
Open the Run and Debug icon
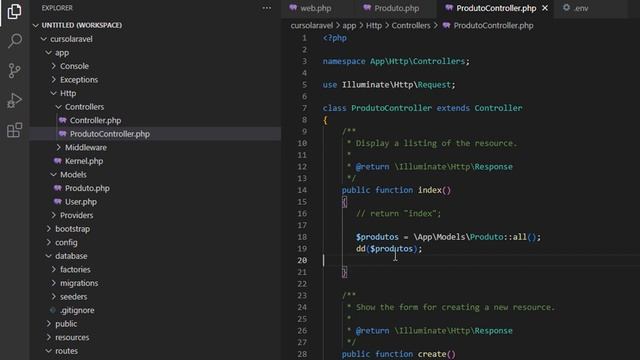14,100
